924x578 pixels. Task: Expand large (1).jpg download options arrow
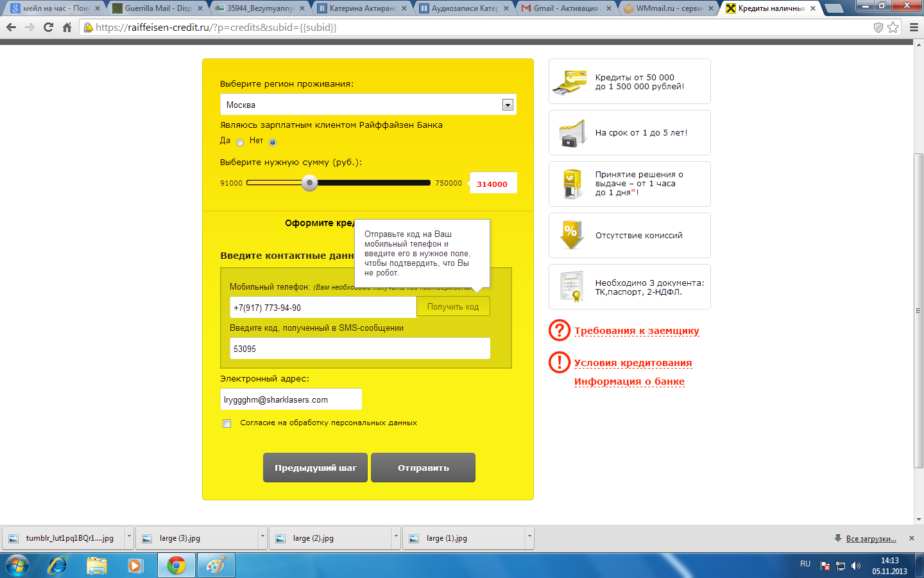pyautogui.click(x=529, y=538)
